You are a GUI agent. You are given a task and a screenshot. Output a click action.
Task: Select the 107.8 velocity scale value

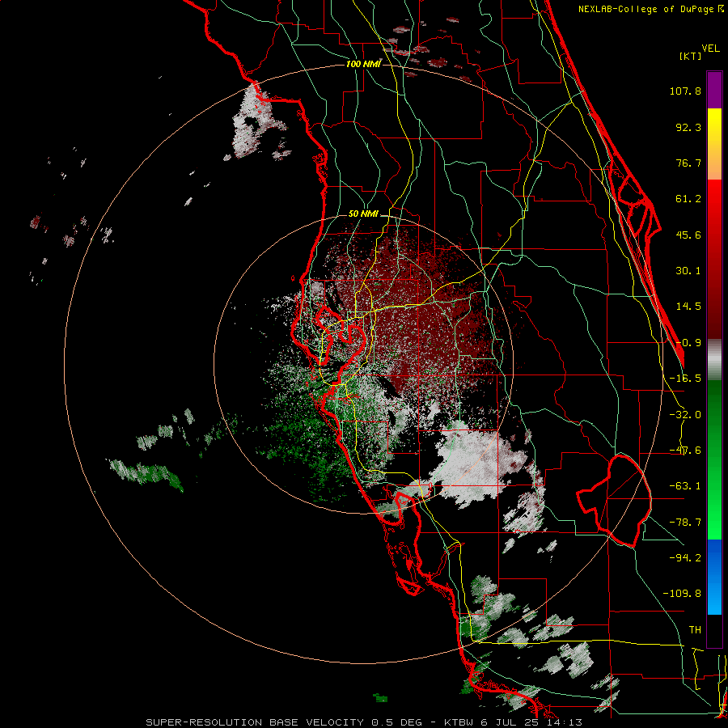coord(685,91)
